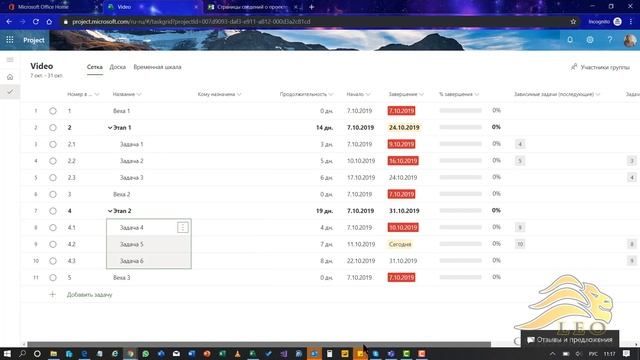This screenshot has height=360, width=640.
Task: Collapse the Этап 2 summary task
Action: coord(110,211)
